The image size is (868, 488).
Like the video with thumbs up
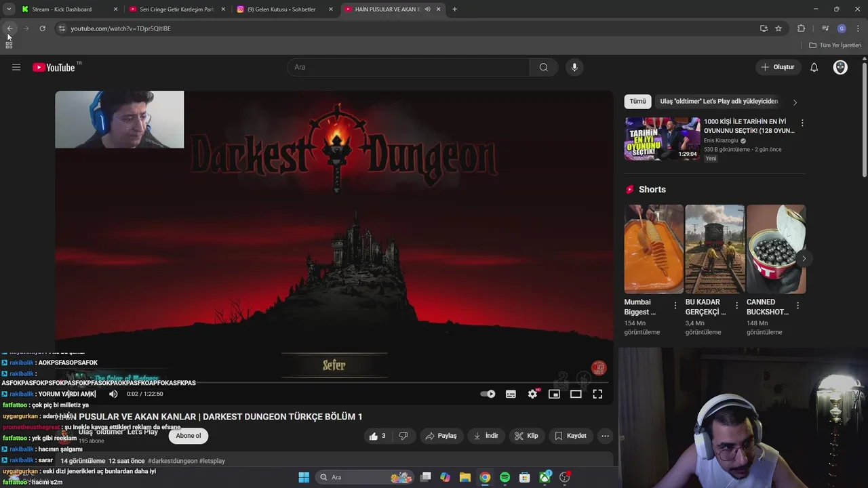(378, 436)
